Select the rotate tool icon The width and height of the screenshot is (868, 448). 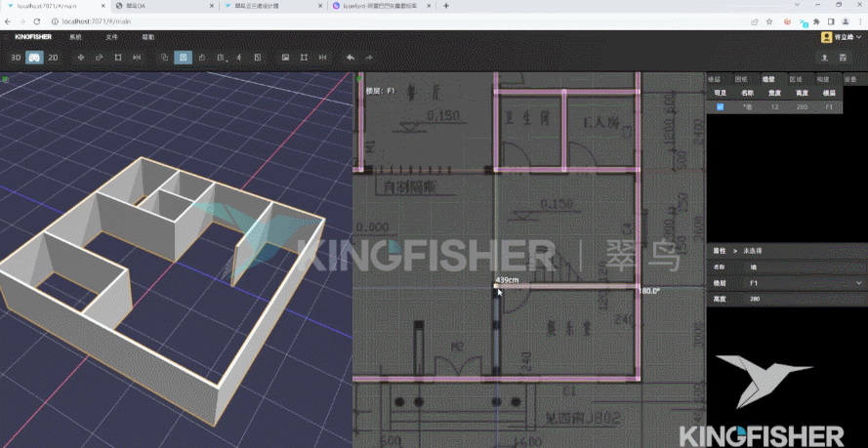100,58
